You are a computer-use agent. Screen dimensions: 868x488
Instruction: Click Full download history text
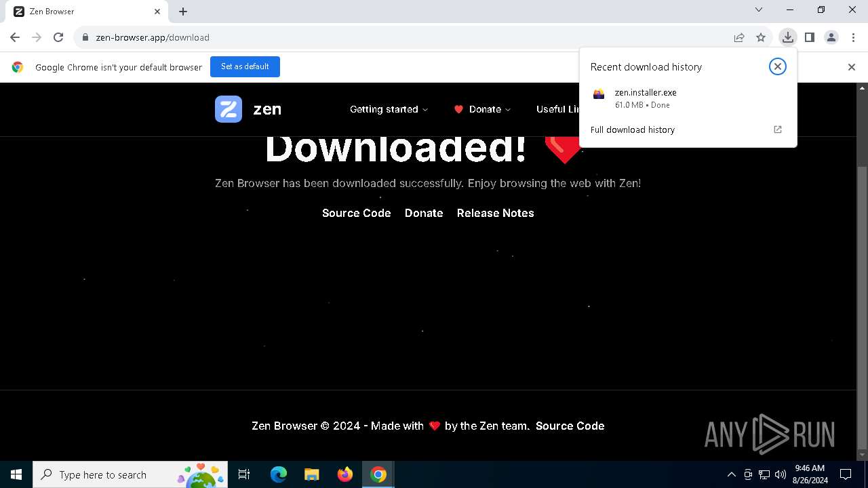(633, 129)
